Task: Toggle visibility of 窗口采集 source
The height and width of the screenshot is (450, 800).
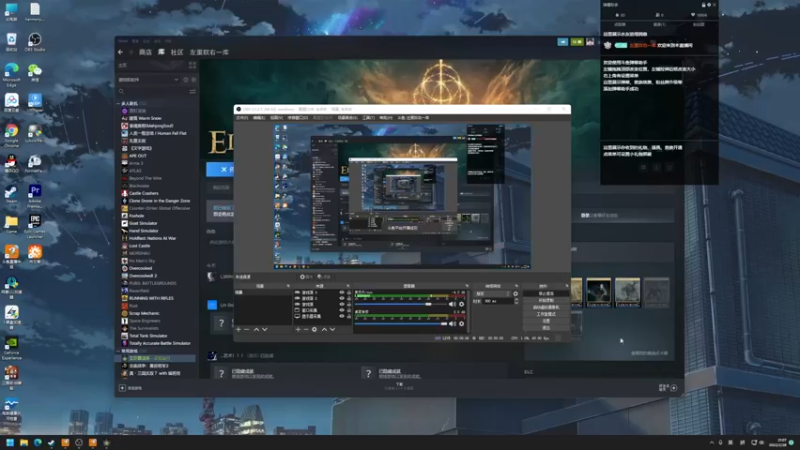Action: [x=342, y=310]
